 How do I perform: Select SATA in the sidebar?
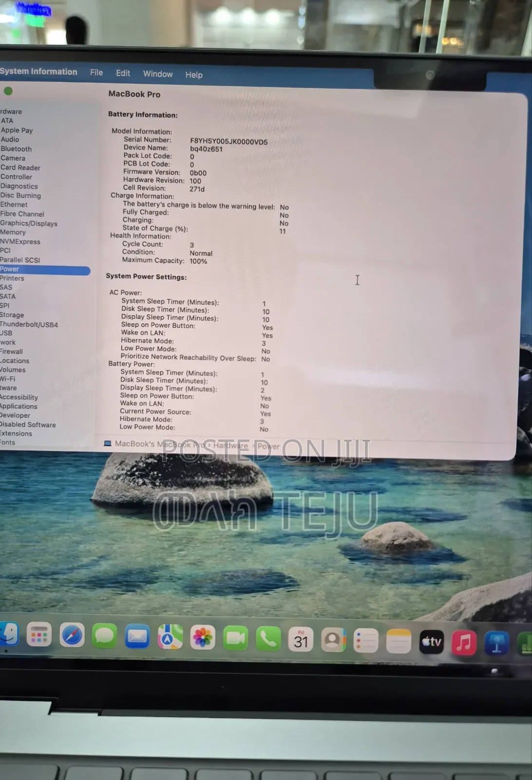click(x=8, y=296)
